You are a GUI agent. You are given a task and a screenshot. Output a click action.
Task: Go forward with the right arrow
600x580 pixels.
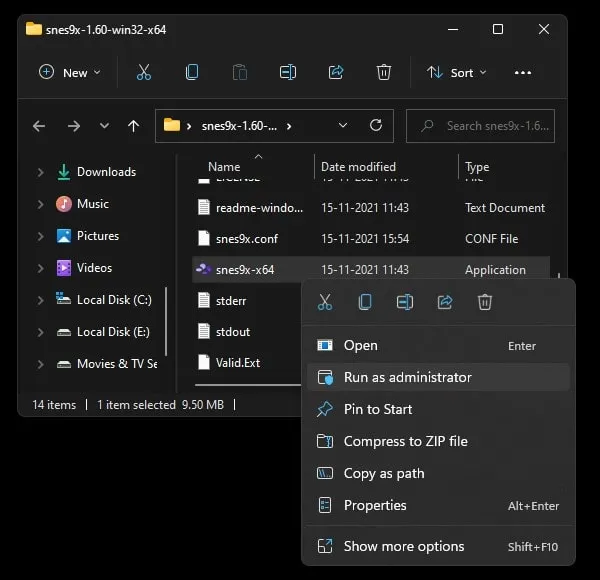click(73, 126)
